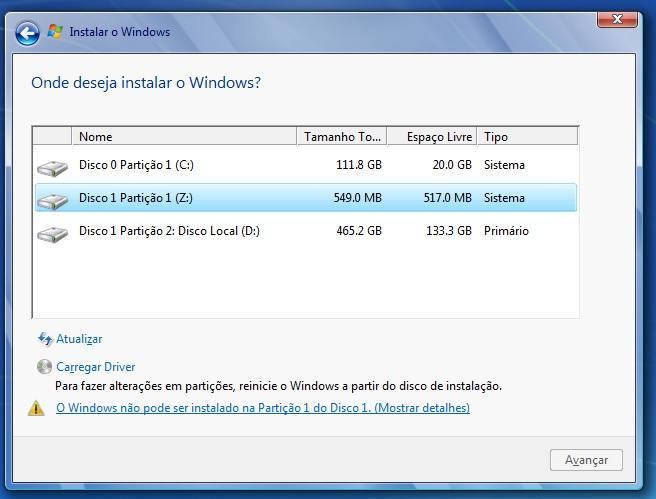Screen dimensions: 656x499
Task: Go back using the round arrow button
Action: [27, 33]
